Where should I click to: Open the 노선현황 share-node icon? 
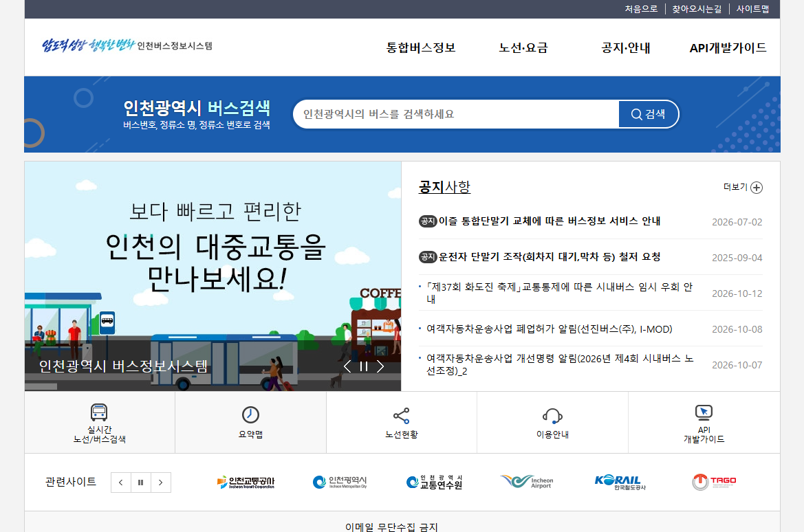[x=401, y=416]
